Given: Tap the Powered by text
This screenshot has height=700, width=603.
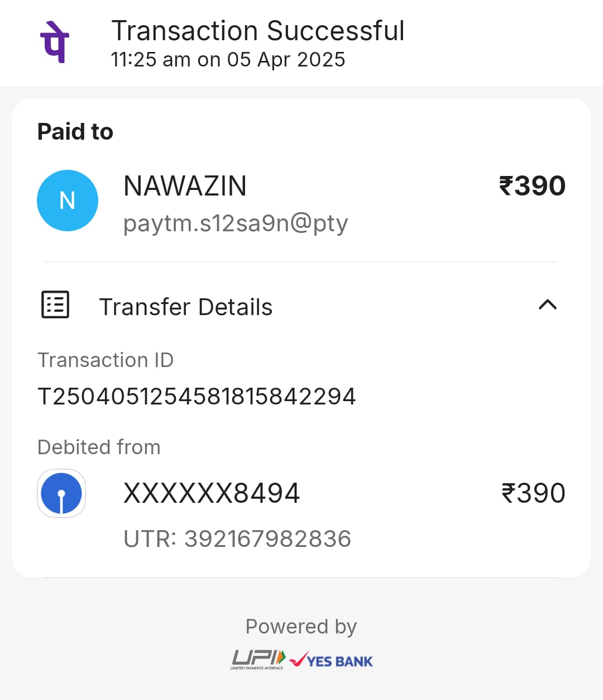Looking at the screenshot, I should click(x=301, y=627).
